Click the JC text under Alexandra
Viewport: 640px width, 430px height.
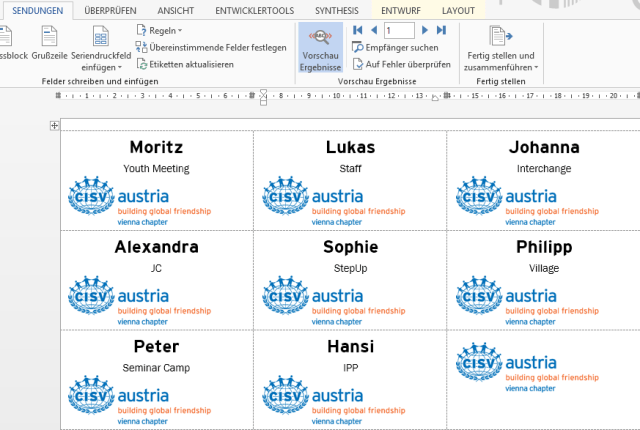tap(156, 268)
